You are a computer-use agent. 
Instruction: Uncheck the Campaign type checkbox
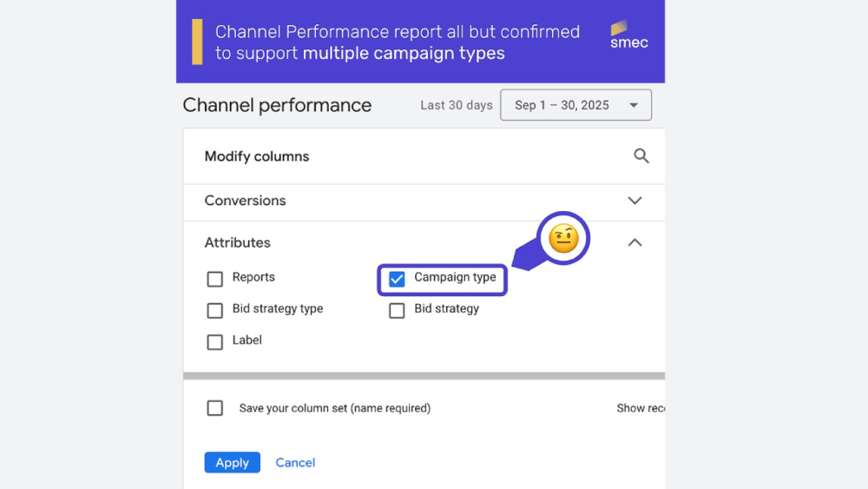click(x=397, y=279)
